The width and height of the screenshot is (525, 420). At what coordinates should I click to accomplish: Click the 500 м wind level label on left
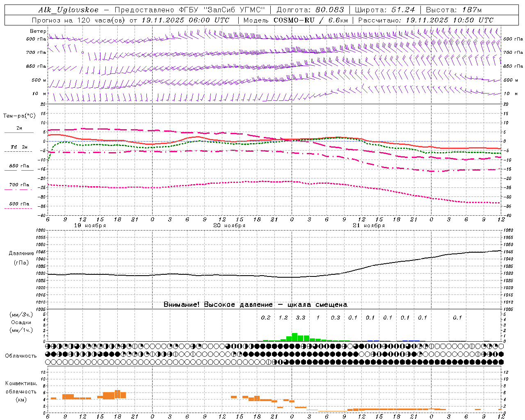coord(39,80)
